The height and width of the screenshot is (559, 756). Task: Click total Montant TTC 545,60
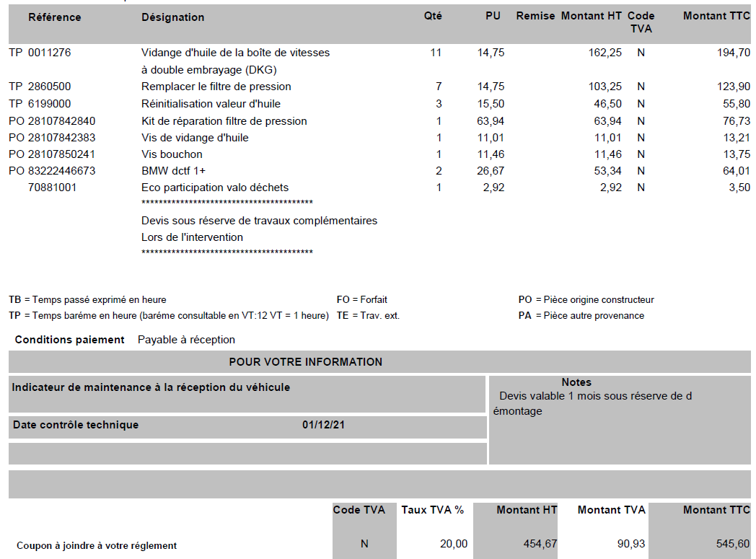[x=733, y=544]
